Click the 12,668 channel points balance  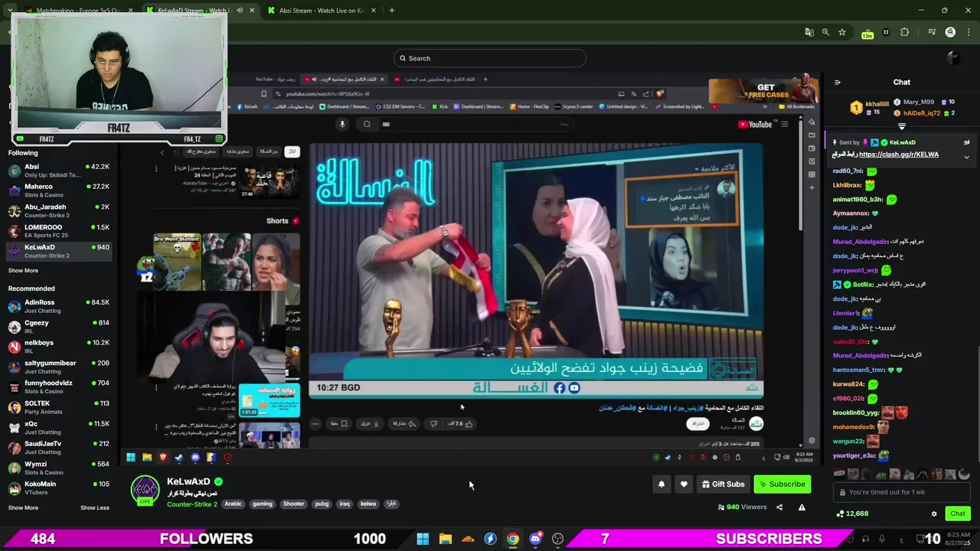[852, 514]
